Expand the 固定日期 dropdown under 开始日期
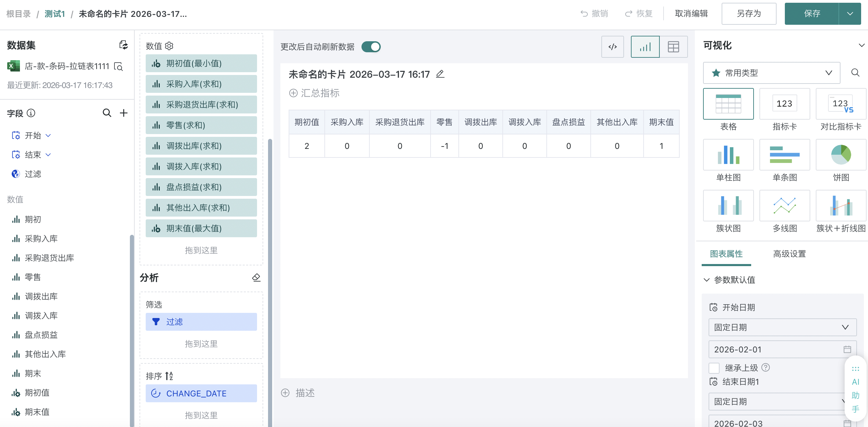The image size is (868, 427). 782,327
